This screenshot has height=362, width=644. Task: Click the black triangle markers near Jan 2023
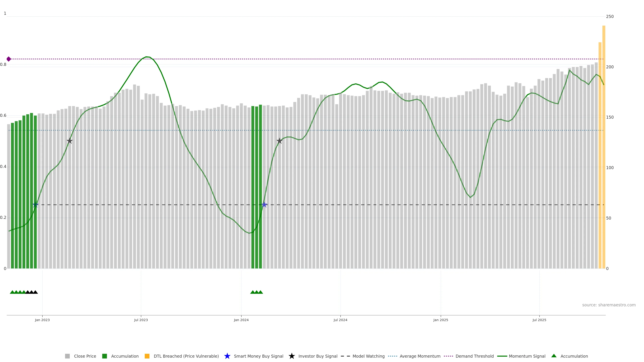coord(32,292)
